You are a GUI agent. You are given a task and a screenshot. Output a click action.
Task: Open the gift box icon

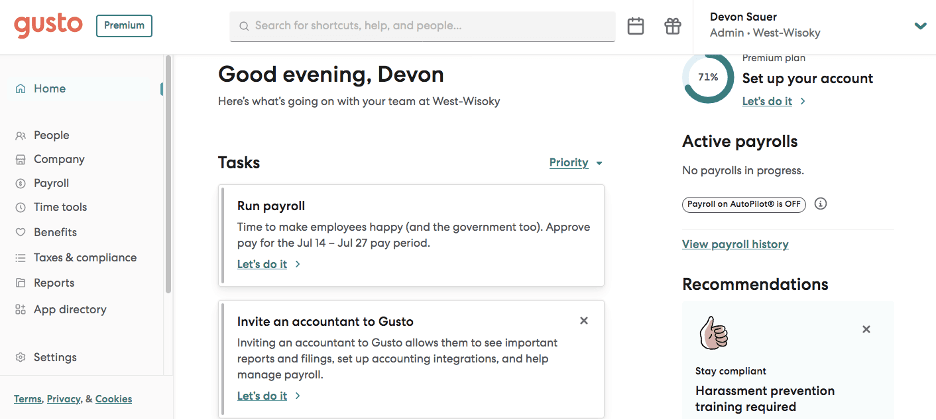pos(673,26)
